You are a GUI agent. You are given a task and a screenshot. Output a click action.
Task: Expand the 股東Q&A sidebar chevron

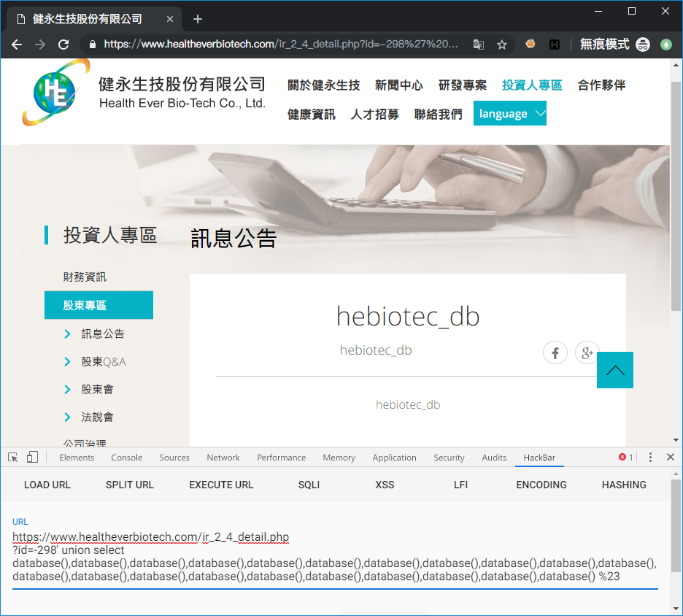67,362
